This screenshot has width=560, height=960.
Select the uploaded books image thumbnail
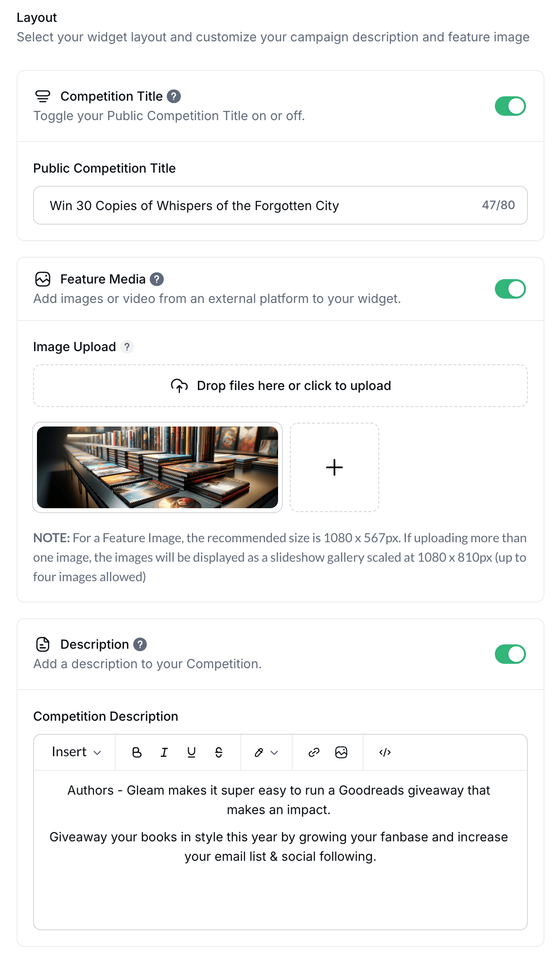[157, 467]
